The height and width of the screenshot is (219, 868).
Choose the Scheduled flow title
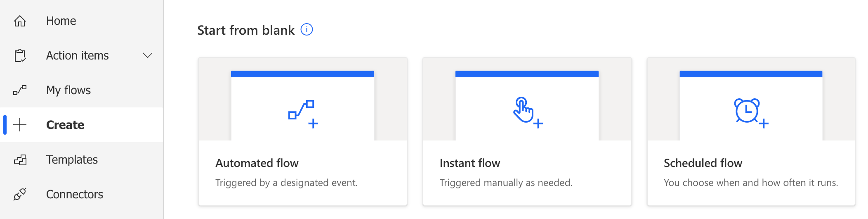[703, 163]
